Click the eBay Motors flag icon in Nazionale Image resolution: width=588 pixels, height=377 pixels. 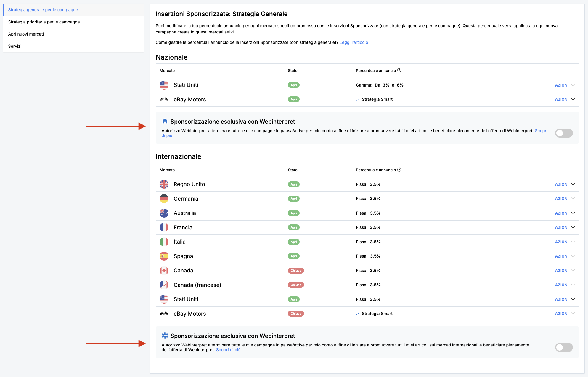coord(164,99)
